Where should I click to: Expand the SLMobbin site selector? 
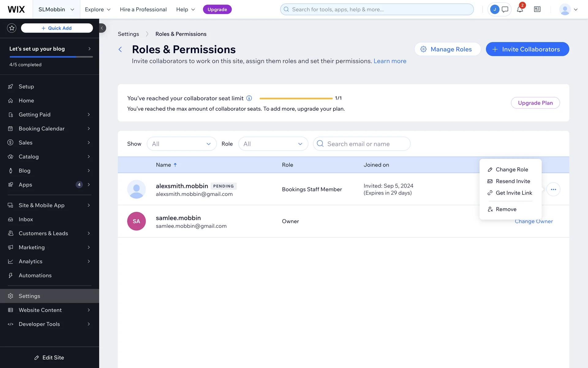(x=56, y=10)
